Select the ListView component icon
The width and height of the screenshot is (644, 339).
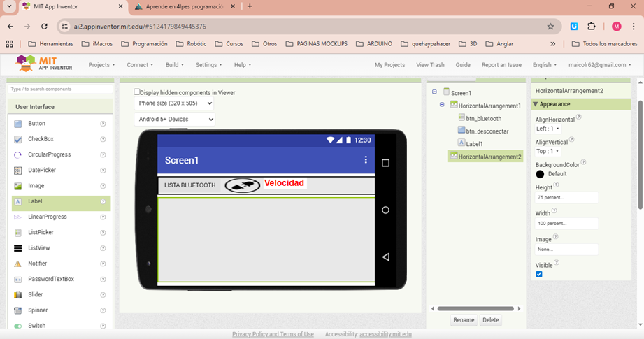(x=18, y=248)
